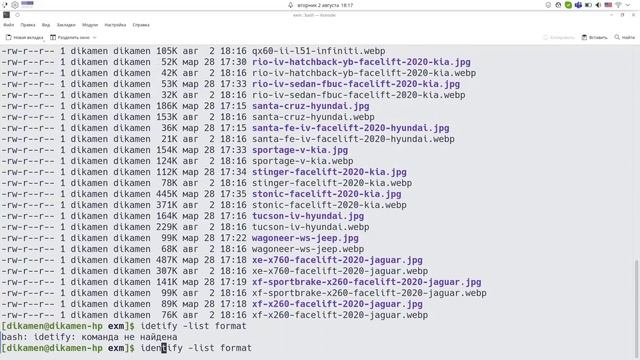Click stinger-facelift-2020-kia.jpg file name
This screenshot has width=640, height=360.
coord(329,172)
